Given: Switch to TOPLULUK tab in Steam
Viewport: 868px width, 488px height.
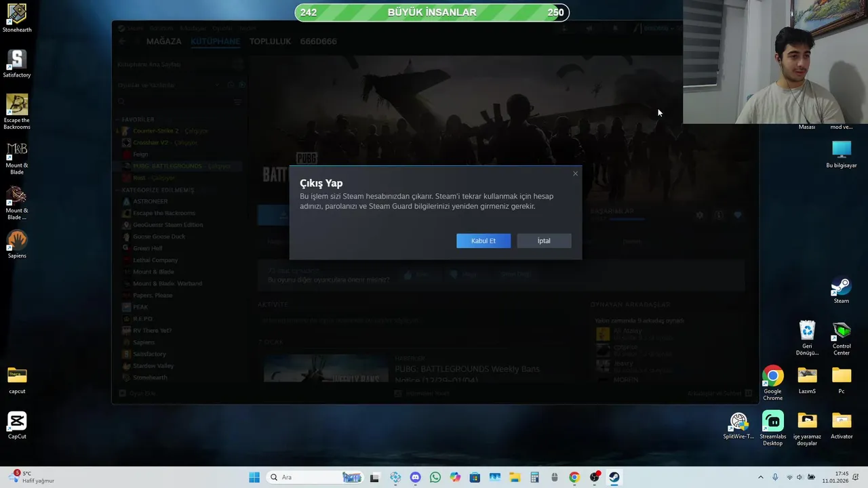Looking at the screenshot, I should pyautogui.click(x=270, y=41).
